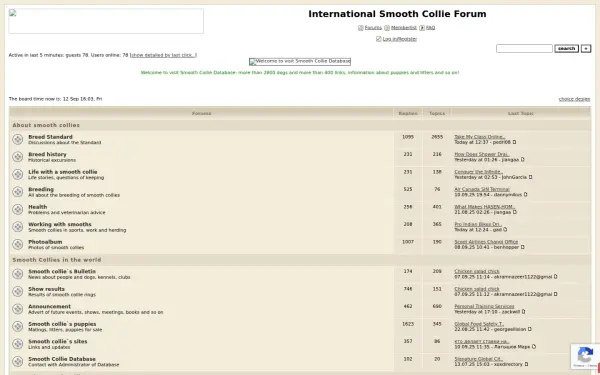The image size is (600, 375).
Task: Go to last post icon after dannymikus
Action: point(525,195)
